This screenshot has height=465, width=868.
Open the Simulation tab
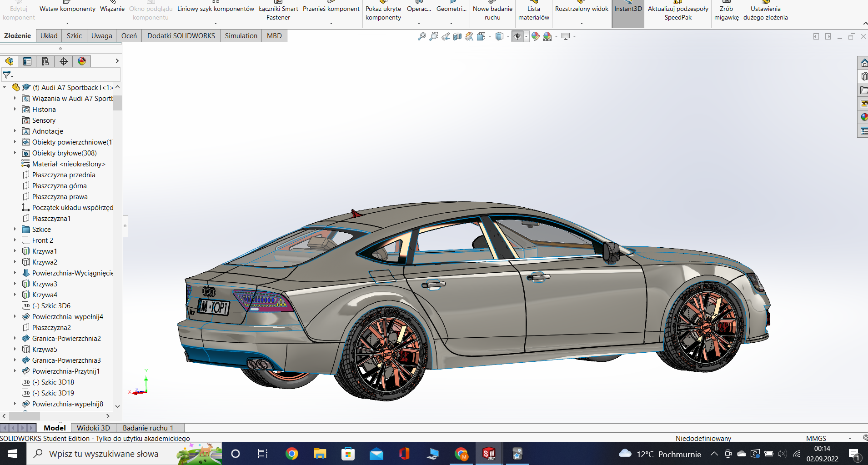tap(241, 35)
